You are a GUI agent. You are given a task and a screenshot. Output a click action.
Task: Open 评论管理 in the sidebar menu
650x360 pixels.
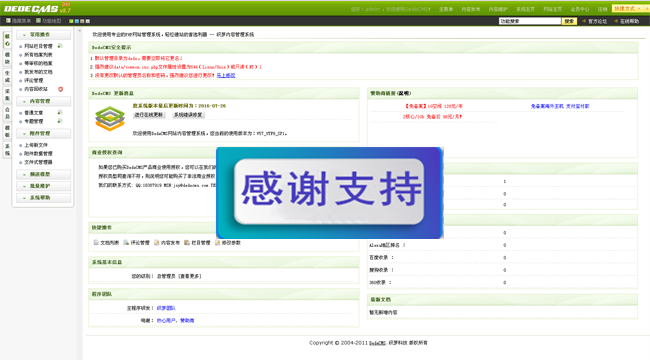coord(34,80)
